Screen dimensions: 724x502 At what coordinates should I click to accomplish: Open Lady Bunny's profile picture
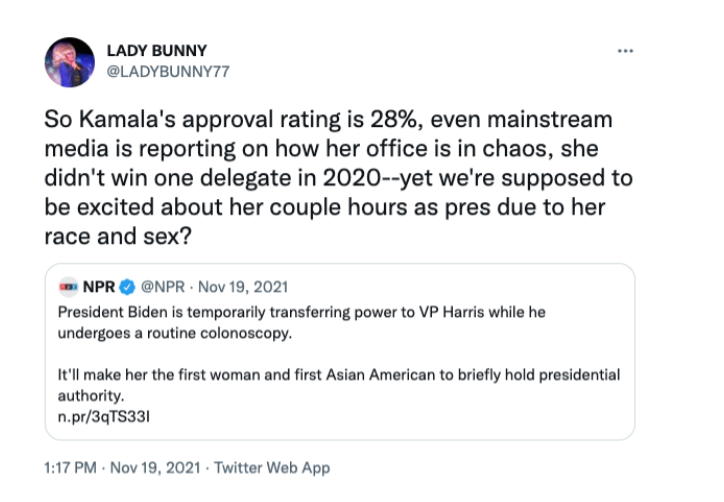(x=70, y=62)
